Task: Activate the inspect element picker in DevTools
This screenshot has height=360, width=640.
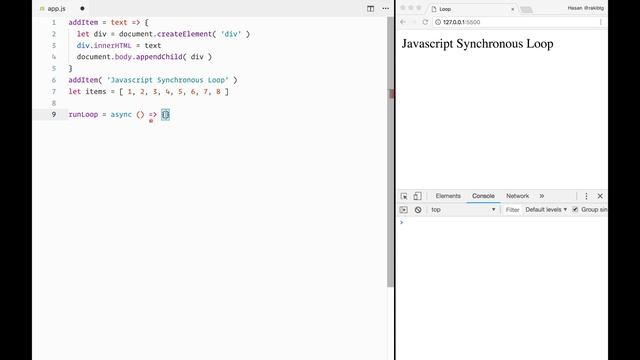Action: [404, 196]
